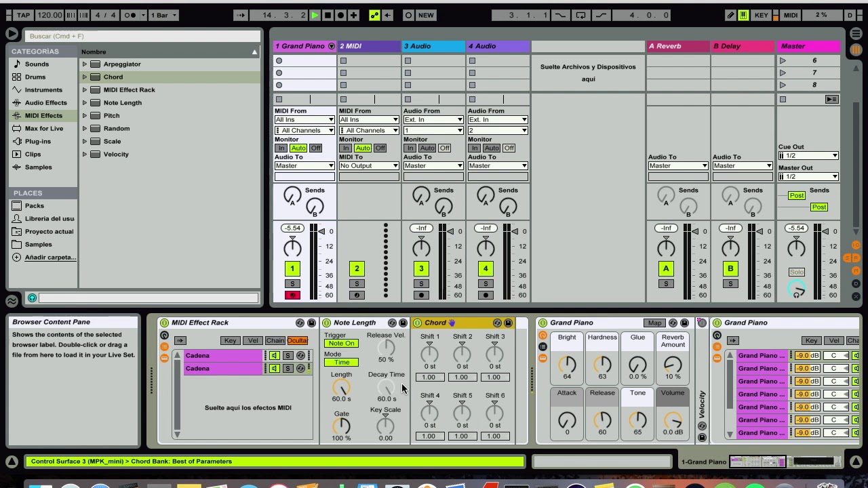The width and height of the screenshot is (868, 488).
Task: Open Cue Out dropdown on Master
Action: (808, 156)
